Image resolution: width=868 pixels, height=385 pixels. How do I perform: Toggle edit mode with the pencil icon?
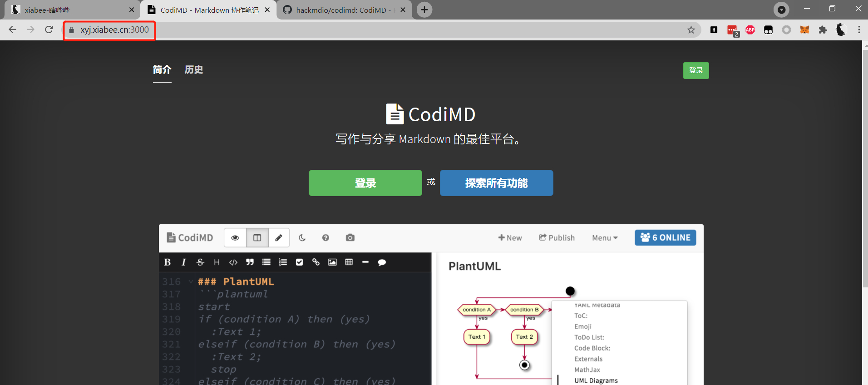(x=279, y=238)
